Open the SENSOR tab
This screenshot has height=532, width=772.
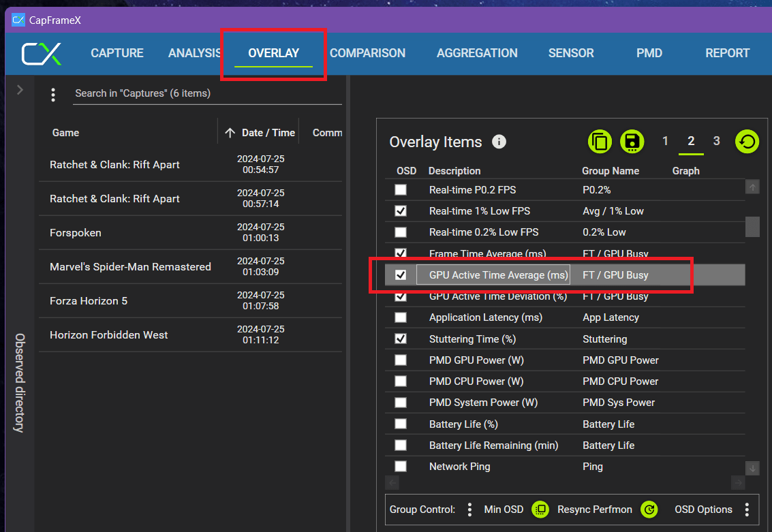[571, 53]
